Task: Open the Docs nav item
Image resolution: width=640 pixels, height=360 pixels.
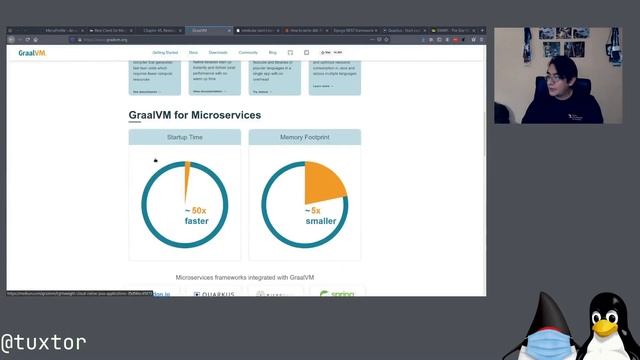Action: [193, 53]
